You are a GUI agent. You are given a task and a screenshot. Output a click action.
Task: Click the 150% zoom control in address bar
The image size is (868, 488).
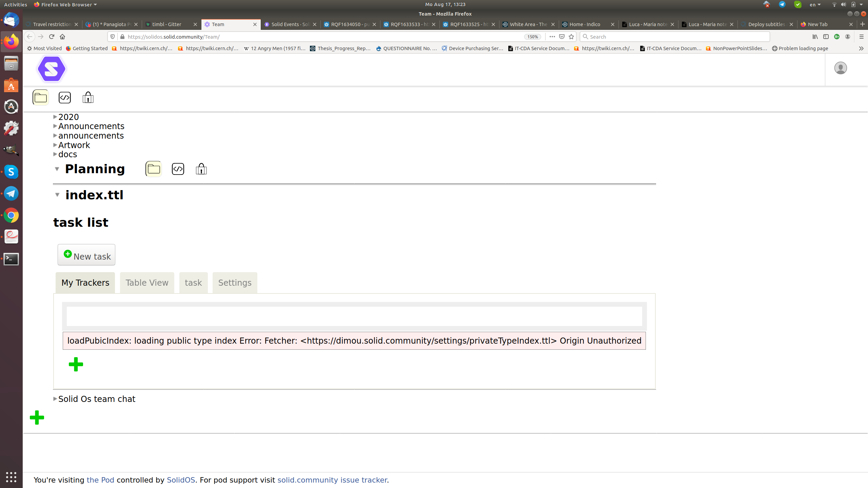(532, 37)
